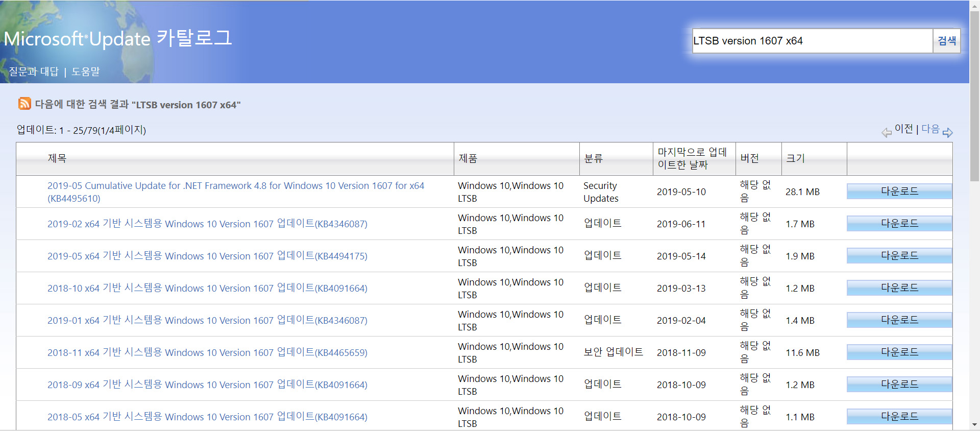This screenshot has width=980, height=431.
Task: Sort by the 마지막으로 업데이트한 날짜 column header
Action: coord(692,158)
